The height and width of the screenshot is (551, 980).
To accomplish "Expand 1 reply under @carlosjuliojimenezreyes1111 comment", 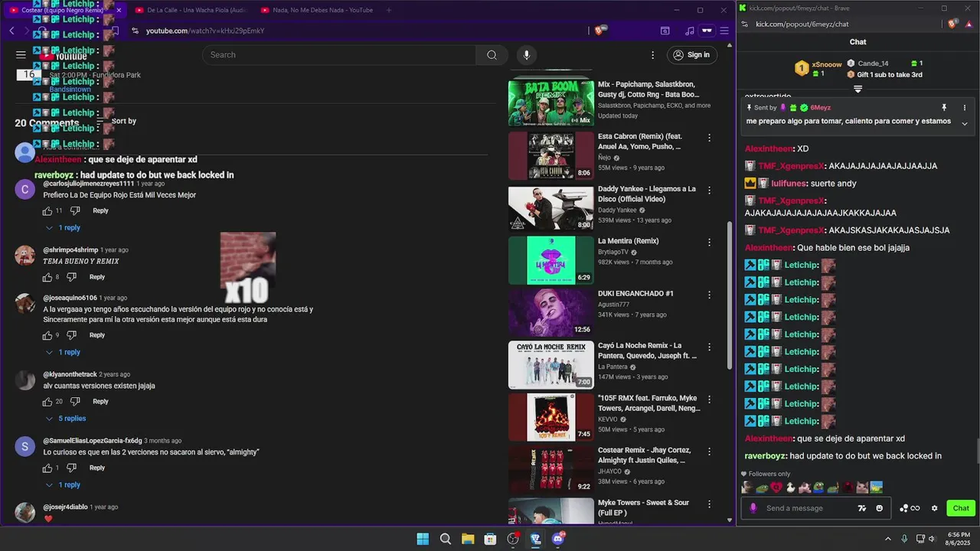I will pos(63,228).
